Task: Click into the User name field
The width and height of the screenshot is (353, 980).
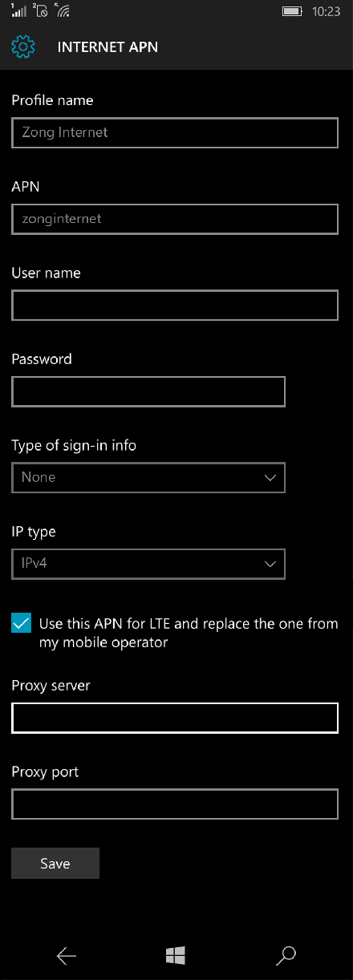Action: (x=175, y=306)
